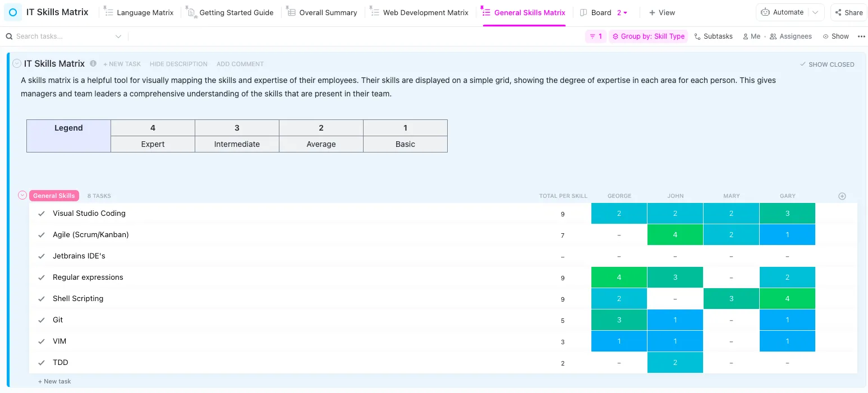Click John's green 4 cell for Agile
Viewport: 868px width, 393px height.
(675, 235)
